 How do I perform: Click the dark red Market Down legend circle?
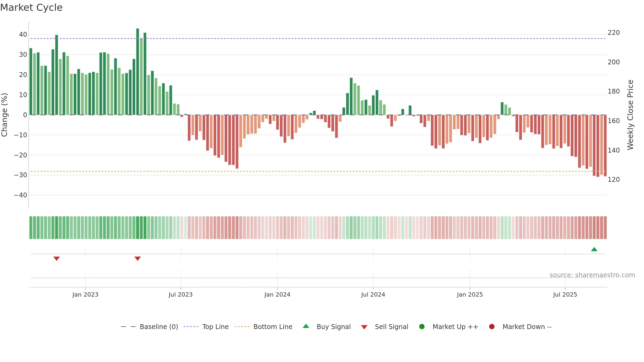[x=492, y=327]
